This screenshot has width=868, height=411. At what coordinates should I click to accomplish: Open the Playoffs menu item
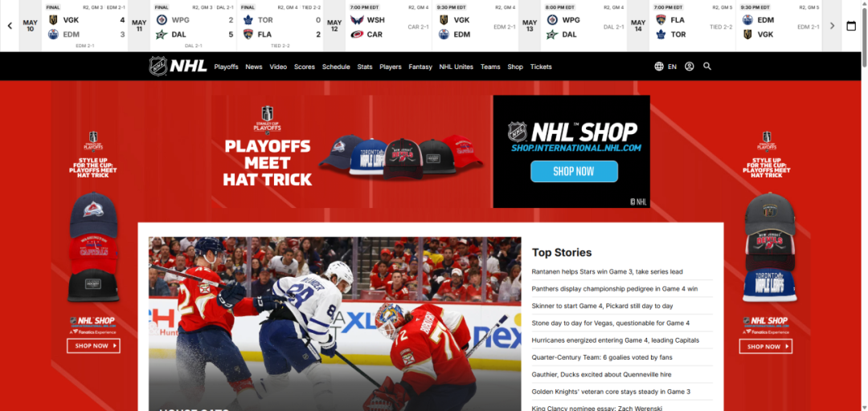[x=226, y=67]
